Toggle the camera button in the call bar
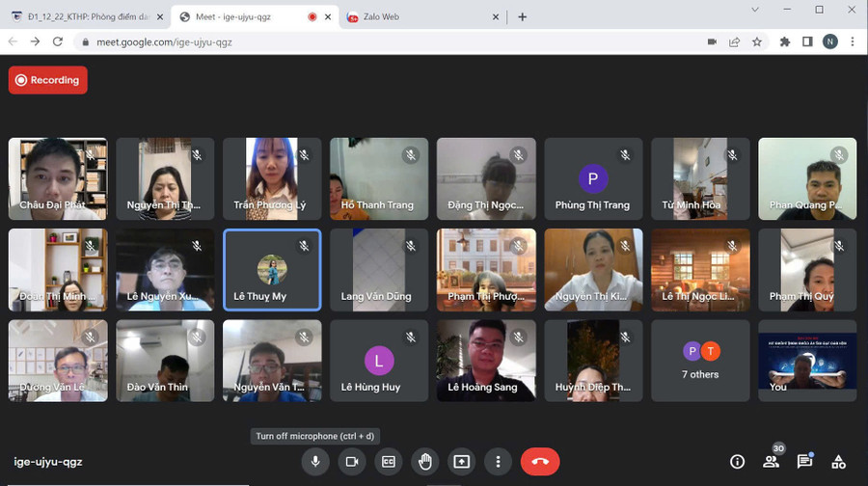This screenshot has height=486, width=868. click(352, 462)
